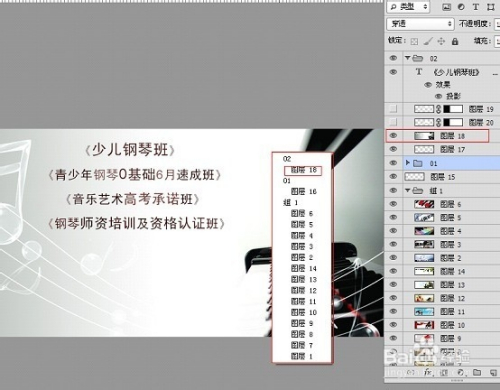Screen dimensions: 500x390
Task: Click the folder icon of group 01
Action: pos(418,163)
